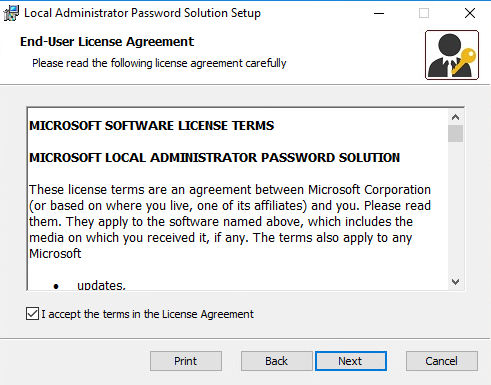The width and height of the screenshot is (491, 385).
Task: Click the window title bar text
Action: coord(142,13)
